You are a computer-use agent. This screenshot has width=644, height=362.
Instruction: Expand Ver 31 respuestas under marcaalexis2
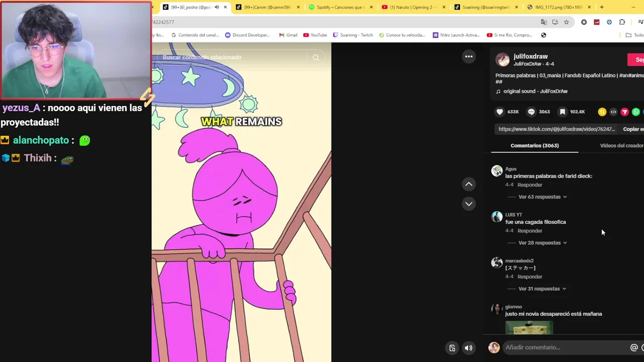[542, 289]
